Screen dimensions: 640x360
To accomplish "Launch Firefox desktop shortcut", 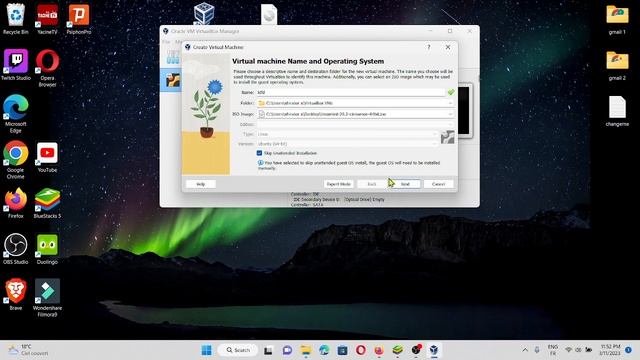I will [x=16, y=203].
